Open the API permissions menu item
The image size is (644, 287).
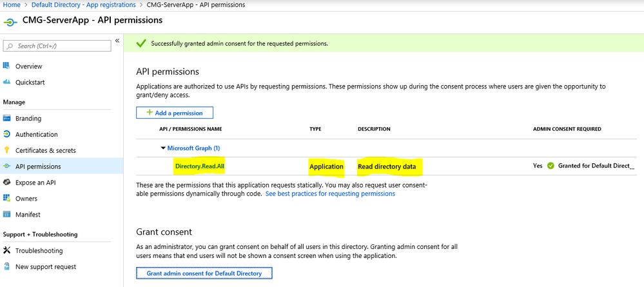(x=38, y=166)
